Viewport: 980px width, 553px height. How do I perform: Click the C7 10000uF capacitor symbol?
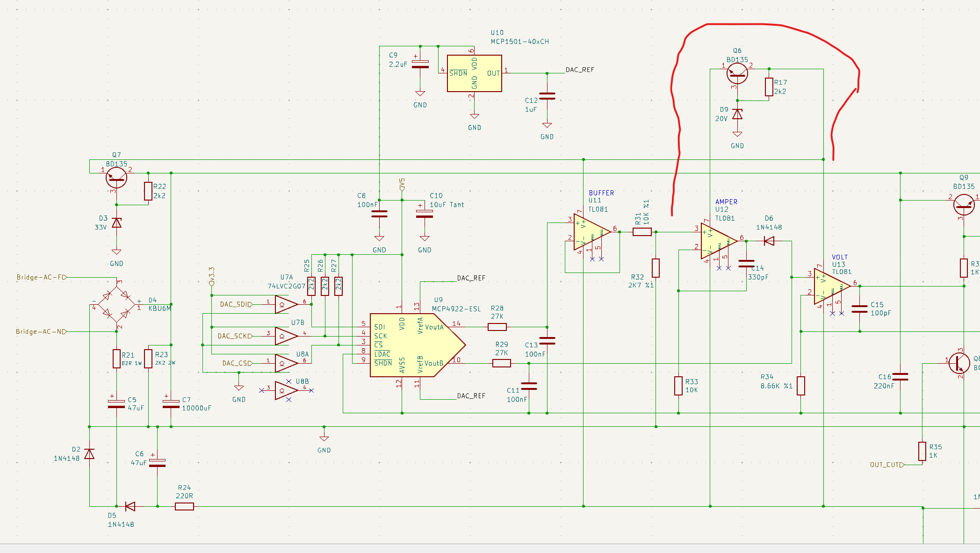[171, 404]
